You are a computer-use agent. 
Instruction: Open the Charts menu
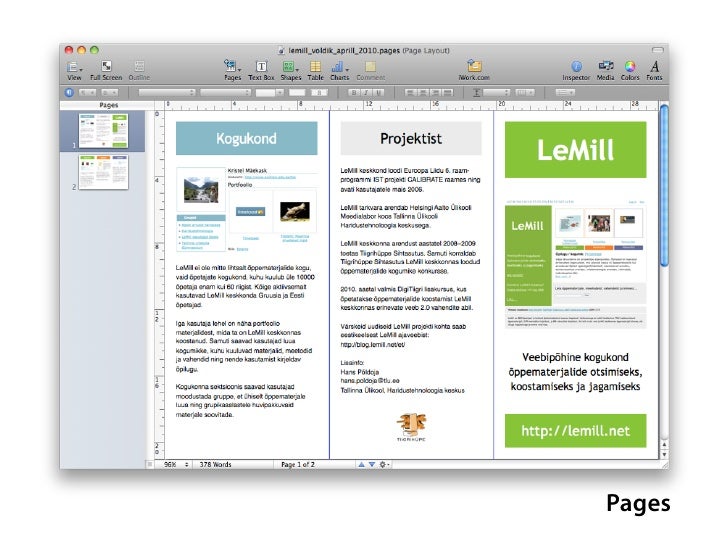click(x=339, y=71)
